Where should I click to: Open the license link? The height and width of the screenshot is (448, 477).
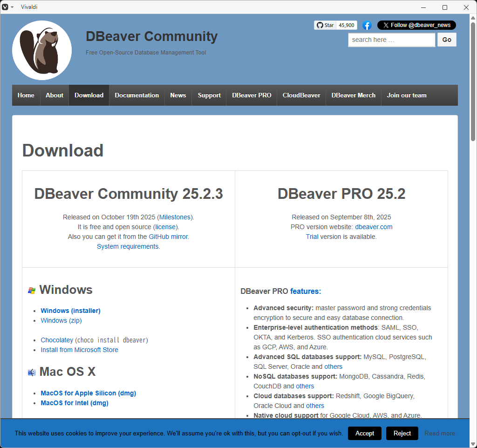(x=165, y=227)
